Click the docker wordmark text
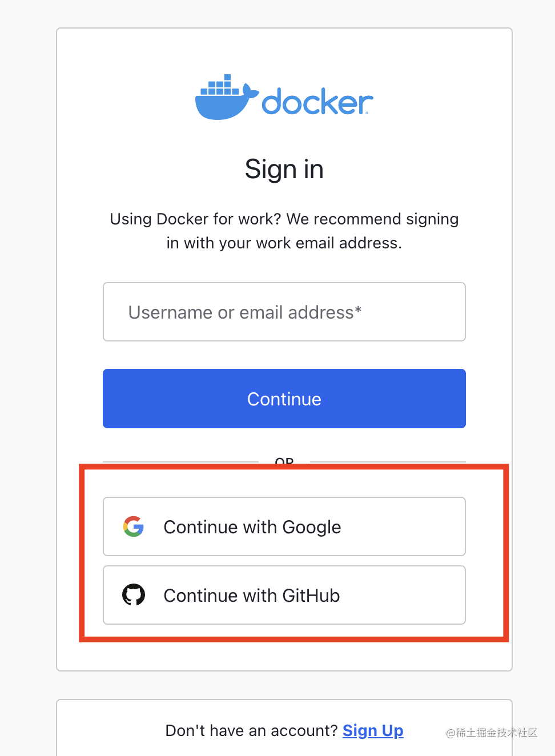This screenshot has width=555, height=756. (x=317, y=102)
